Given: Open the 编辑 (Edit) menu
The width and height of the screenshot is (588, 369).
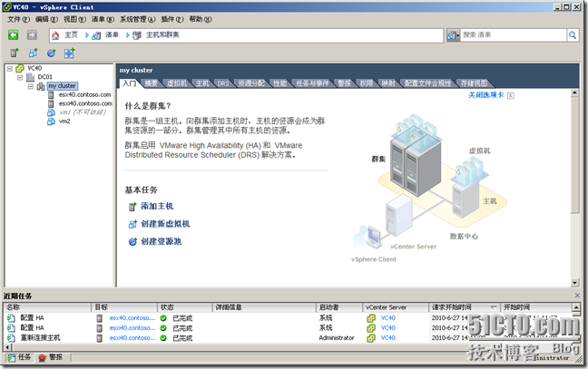Looking at the screenshot, I should 46,19.
